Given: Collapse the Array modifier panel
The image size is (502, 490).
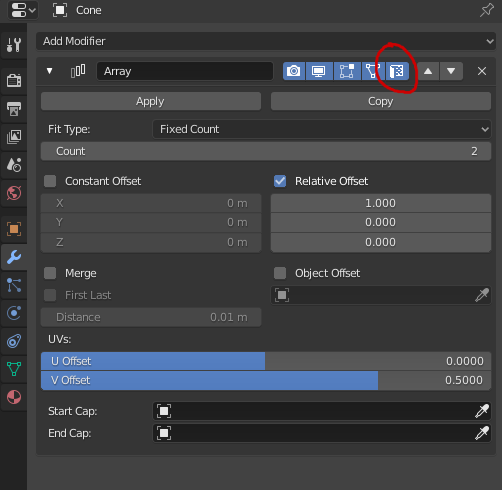Looking at the screenshot, I should (x=50, y=71).
